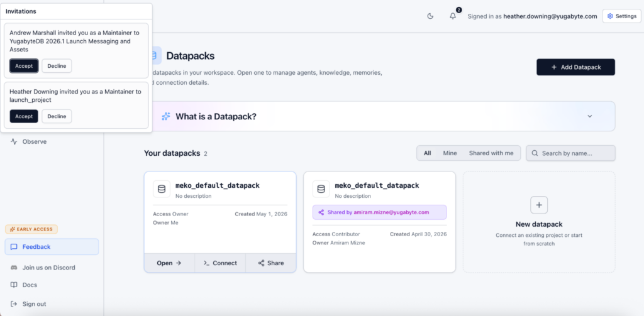644x316 pixels.
Task: Open the owned meko_default_datapack
Action: [169, 263]
